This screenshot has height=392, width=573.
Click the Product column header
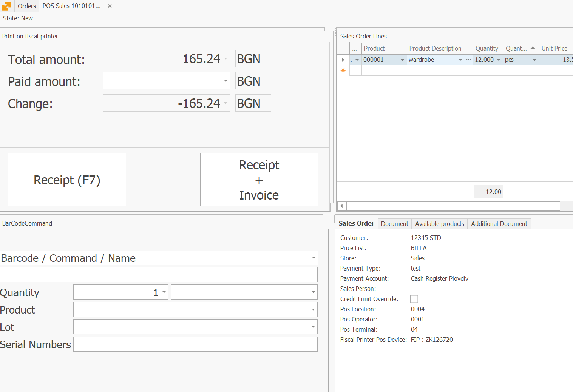coord(384,48)
